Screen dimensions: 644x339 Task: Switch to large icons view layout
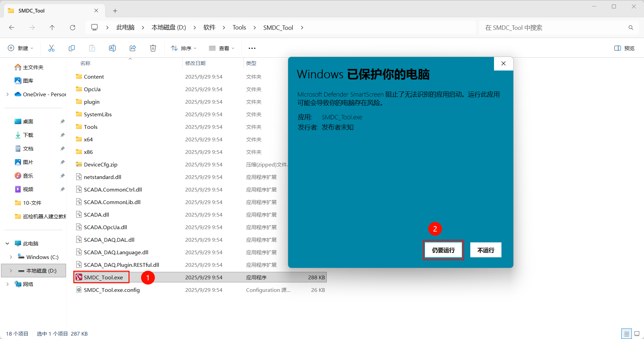(637, 334)
